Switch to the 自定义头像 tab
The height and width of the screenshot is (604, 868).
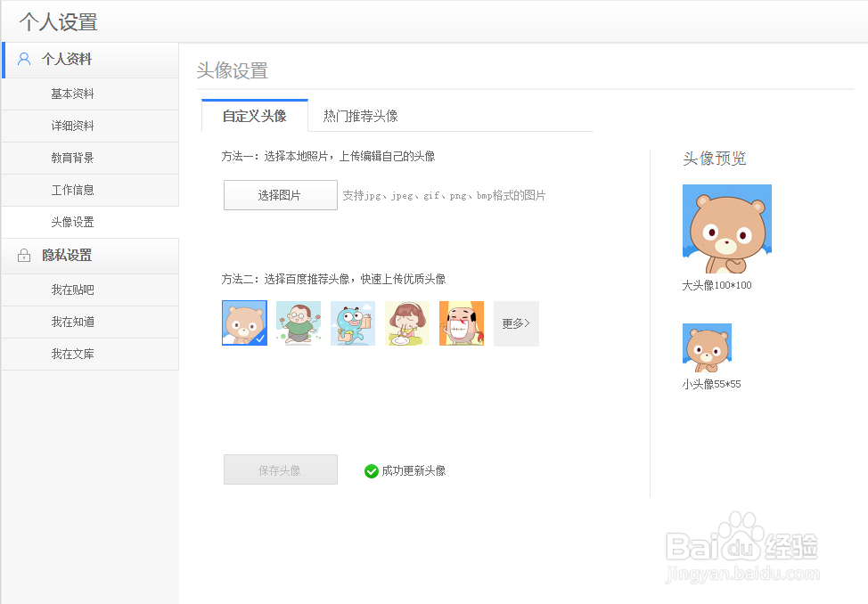coord(255,116)
